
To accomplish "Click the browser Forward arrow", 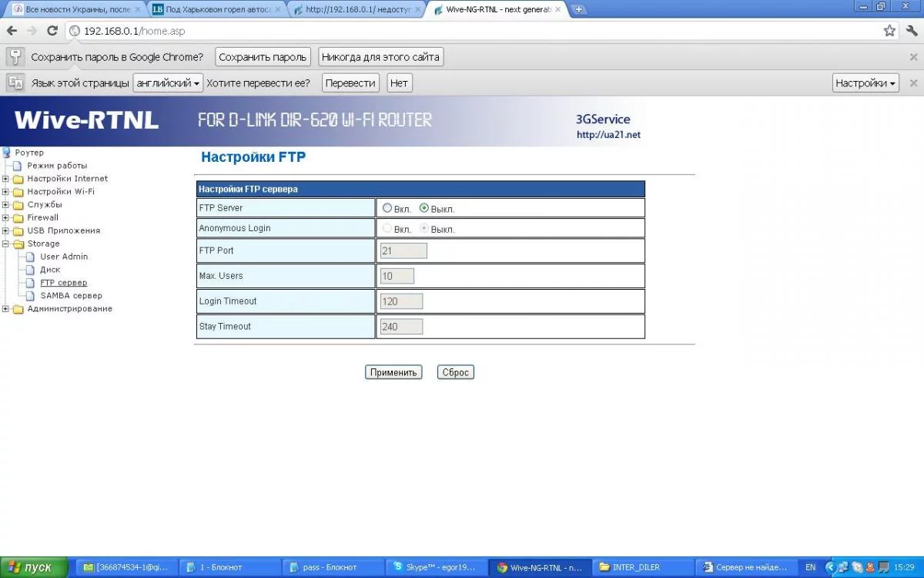I will tap(32, 31).
